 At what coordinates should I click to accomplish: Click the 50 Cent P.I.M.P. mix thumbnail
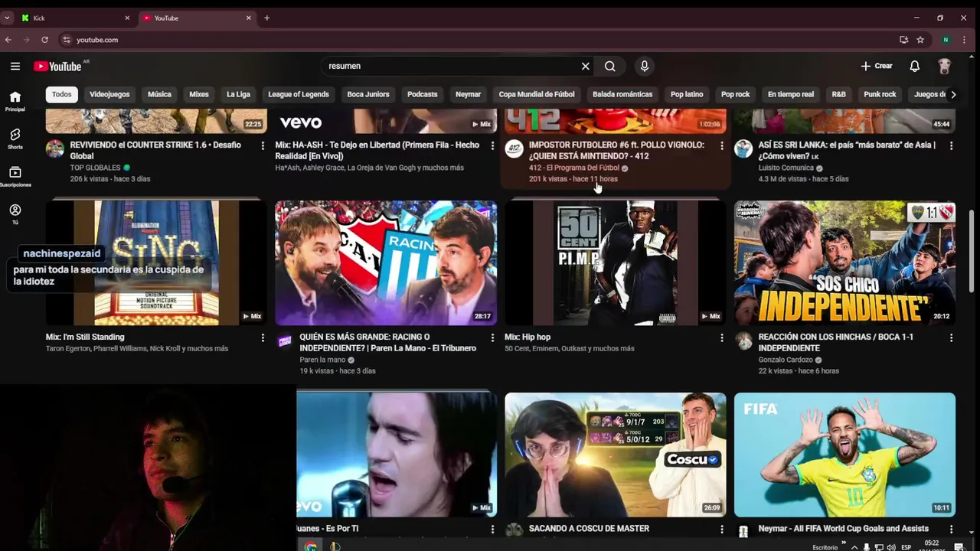coord(616,263)
